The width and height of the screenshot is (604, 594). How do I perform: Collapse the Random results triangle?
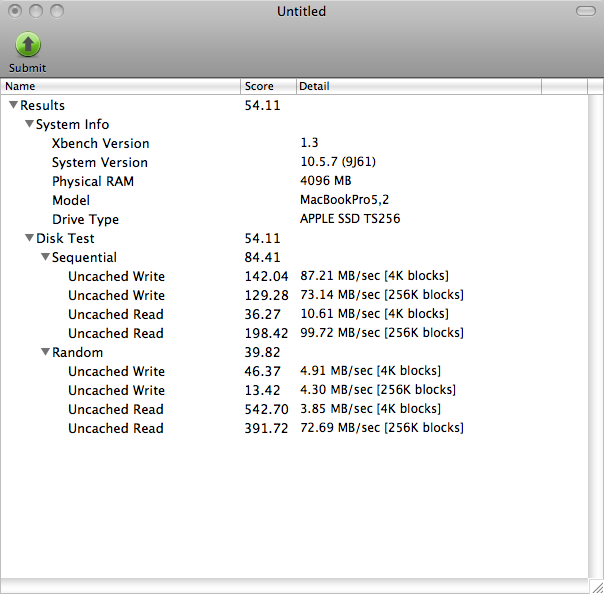(45, 352)
